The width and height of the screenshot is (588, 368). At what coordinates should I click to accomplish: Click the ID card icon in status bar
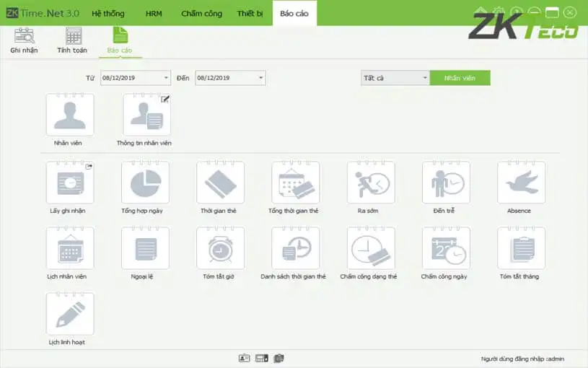click(244, 358)
